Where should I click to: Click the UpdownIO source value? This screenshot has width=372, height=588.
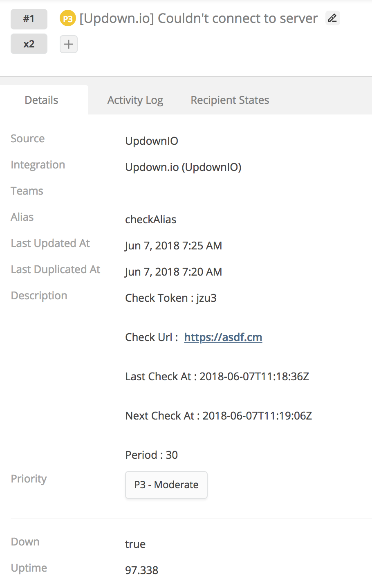pyautogui.click(x=152, y=141)
